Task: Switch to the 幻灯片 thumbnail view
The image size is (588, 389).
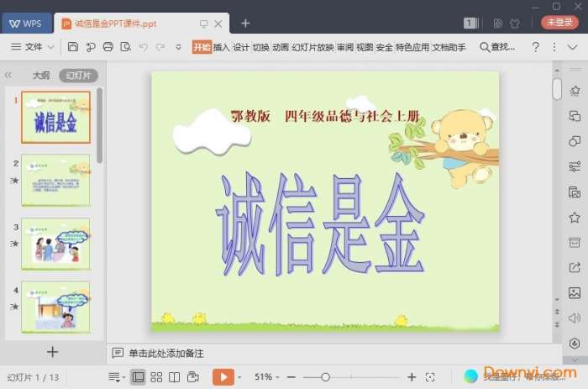Action: coord(78,76)
